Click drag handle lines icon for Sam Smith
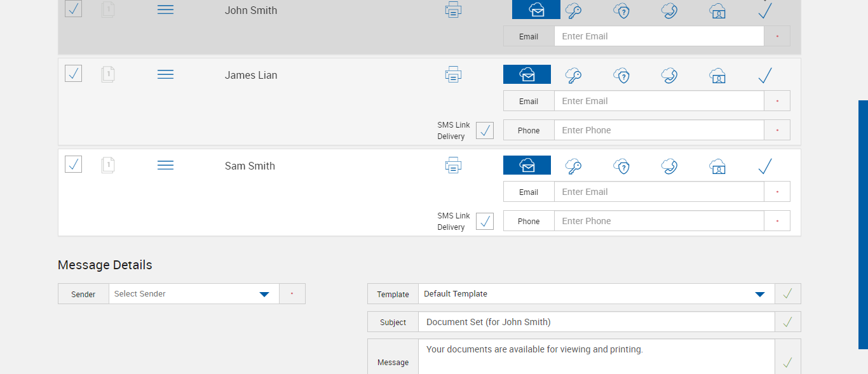 click(x=165, y=165)
